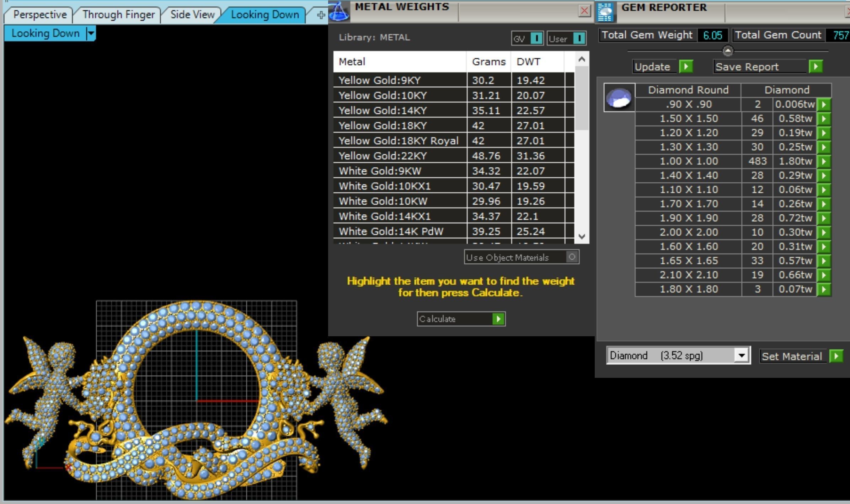
Task: Select the Yellow Gold:14KY row
Action: [x=454, y=111]
